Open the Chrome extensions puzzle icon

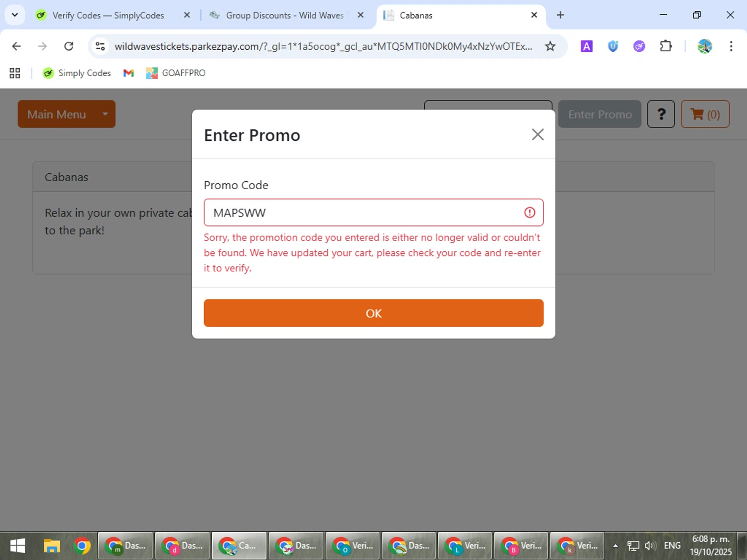coord(665,46)
